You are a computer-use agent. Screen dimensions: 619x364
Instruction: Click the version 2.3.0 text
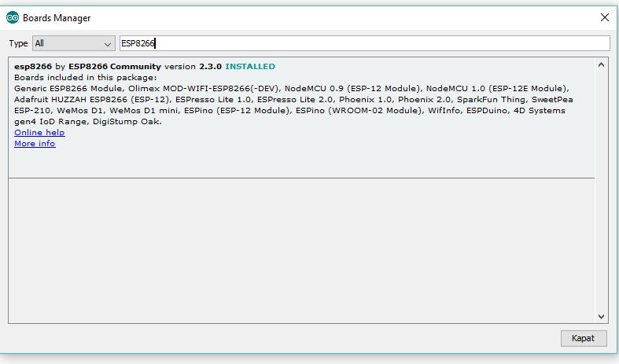coord(193,67)
